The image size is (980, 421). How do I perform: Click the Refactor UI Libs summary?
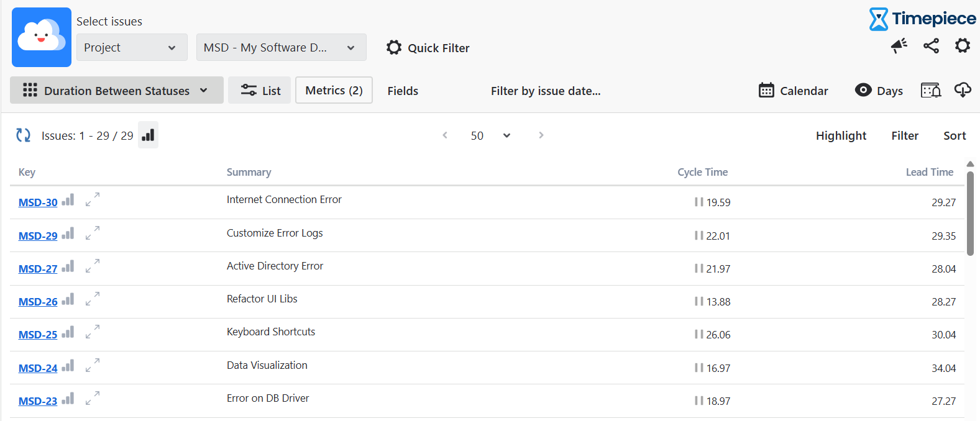coord(262,299)
